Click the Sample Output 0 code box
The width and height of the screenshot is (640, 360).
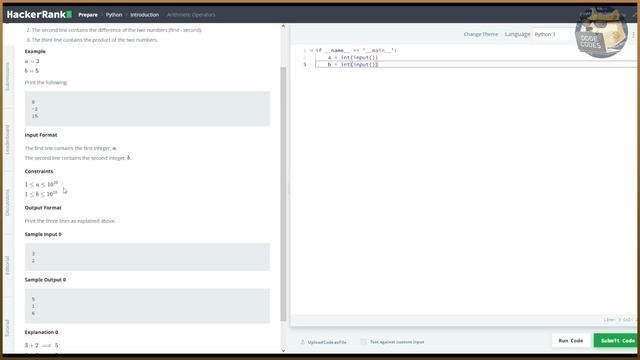pyautogui.click(x=147, y=306)
